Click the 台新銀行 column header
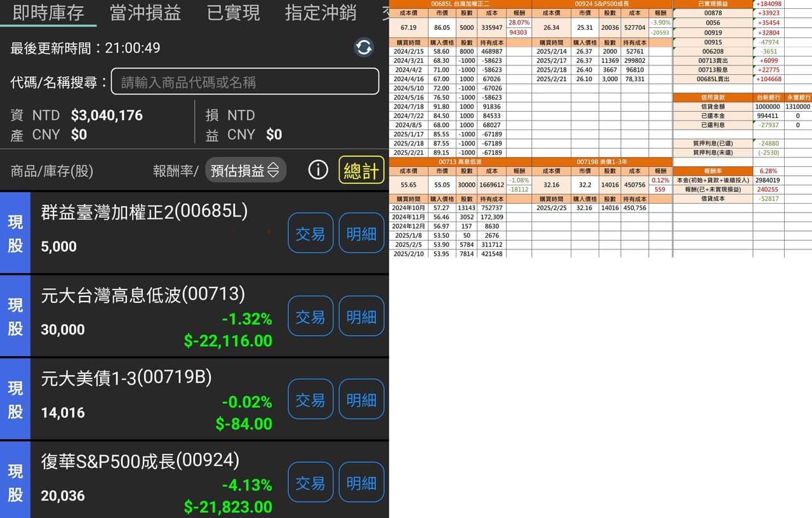Viewport: 812px width, 518px height. point(769,97)
